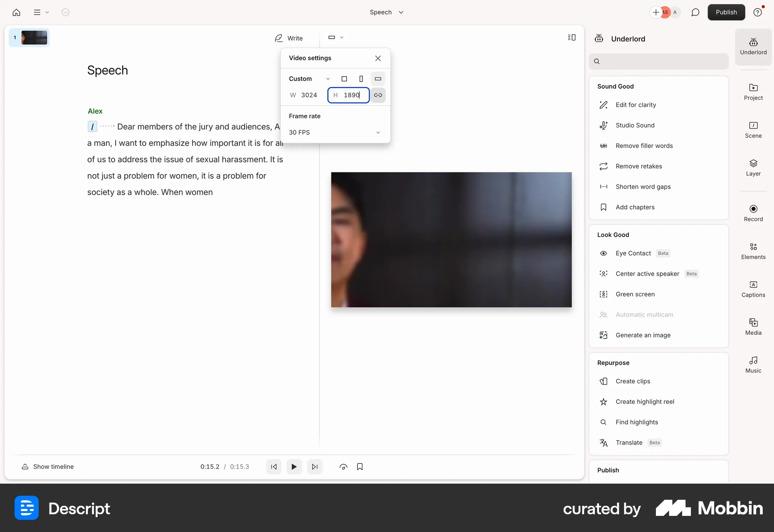This screenshot has width=774, height=532.
Task: Show the timeline
Action: click(48, 467)
